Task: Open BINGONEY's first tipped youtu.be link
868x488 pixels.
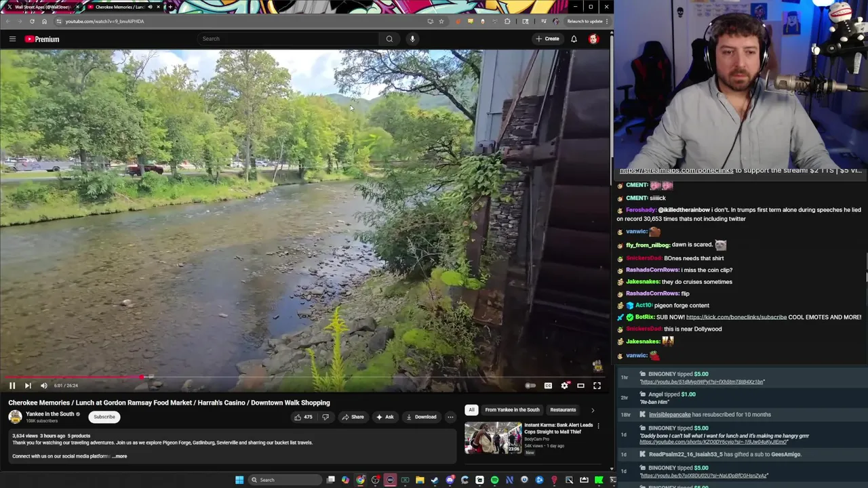Action: coord(702,382)
